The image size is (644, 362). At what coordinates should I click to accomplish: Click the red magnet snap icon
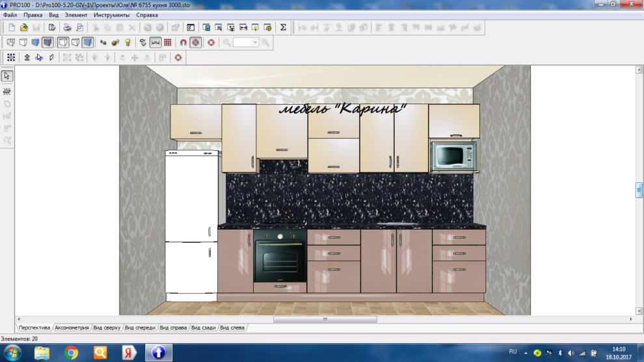coord(183,42)
